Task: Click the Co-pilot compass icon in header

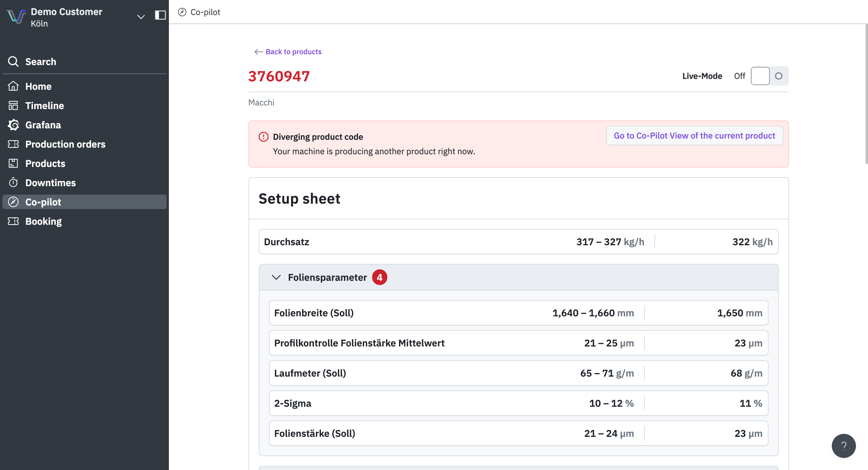Action: 182,12
